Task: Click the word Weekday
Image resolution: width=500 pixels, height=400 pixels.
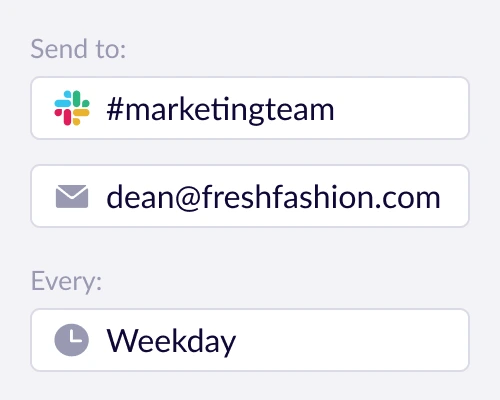Action: coord(171,341)
